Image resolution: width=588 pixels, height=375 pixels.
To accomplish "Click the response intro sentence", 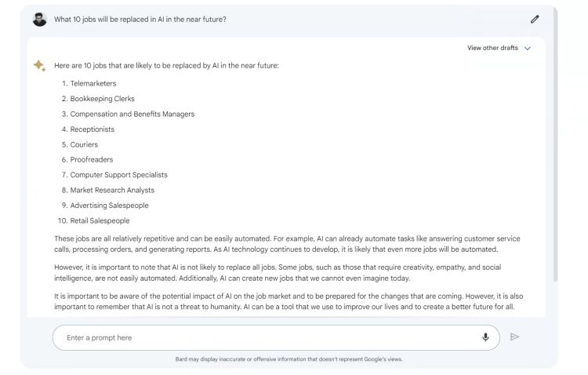I will (x=166, y=66).
